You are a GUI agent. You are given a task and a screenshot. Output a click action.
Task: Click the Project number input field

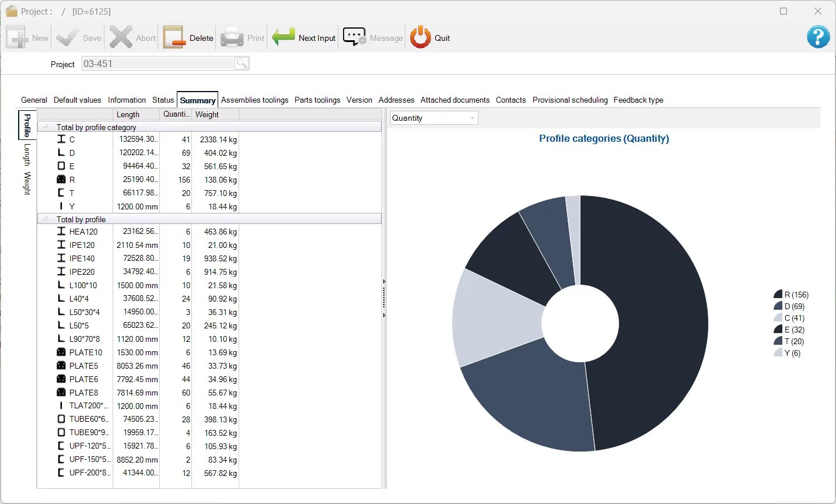click(158, 64)
